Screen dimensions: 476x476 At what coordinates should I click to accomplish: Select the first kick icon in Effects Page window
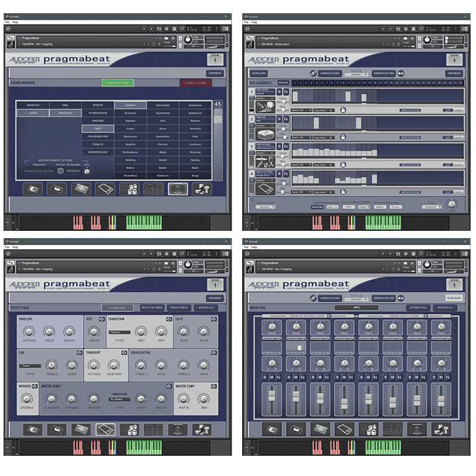coord(33,430)
